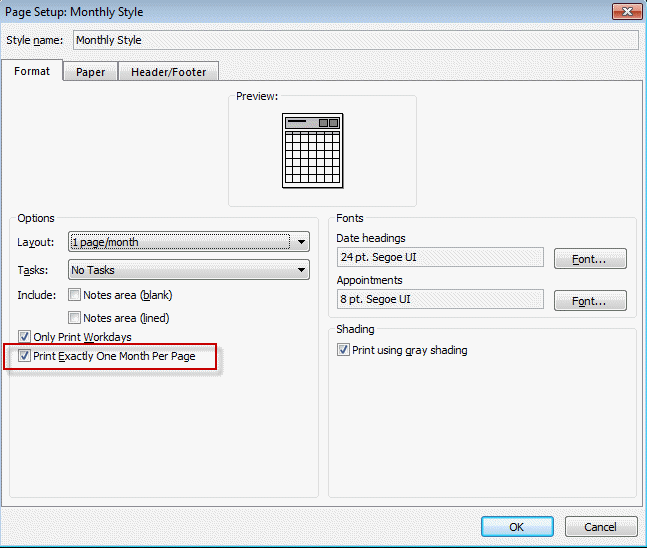Open Font button for Date headings

(590, 259)
